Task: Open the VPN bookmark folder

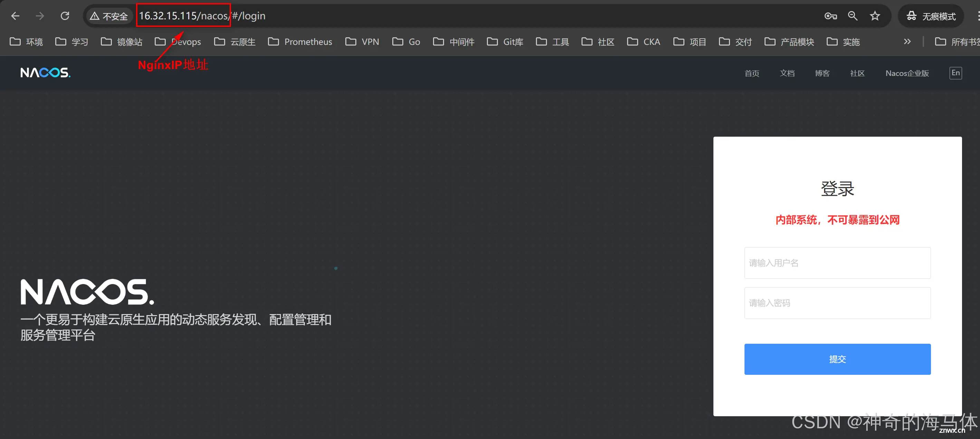Action: 362,41
